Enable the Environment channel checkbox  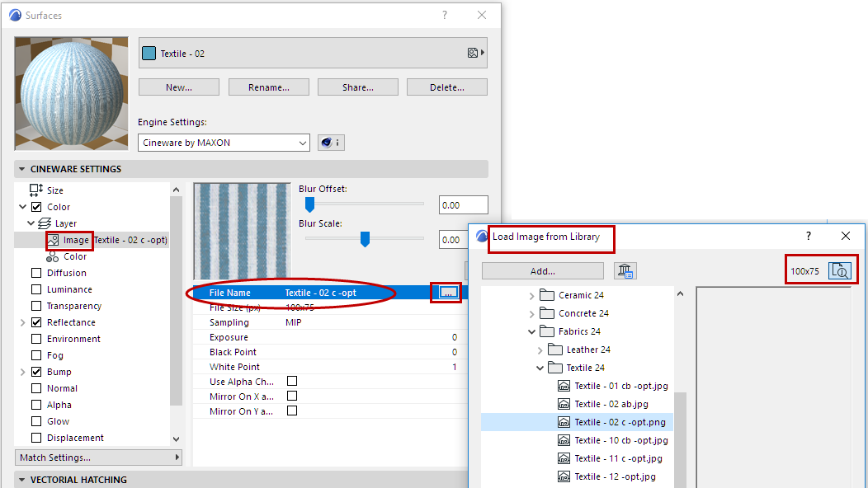tap(36, 339)
